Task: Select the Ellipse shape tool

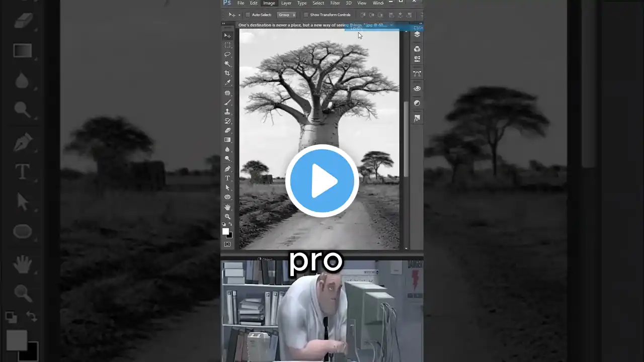Action: click(x=227, y=197)
